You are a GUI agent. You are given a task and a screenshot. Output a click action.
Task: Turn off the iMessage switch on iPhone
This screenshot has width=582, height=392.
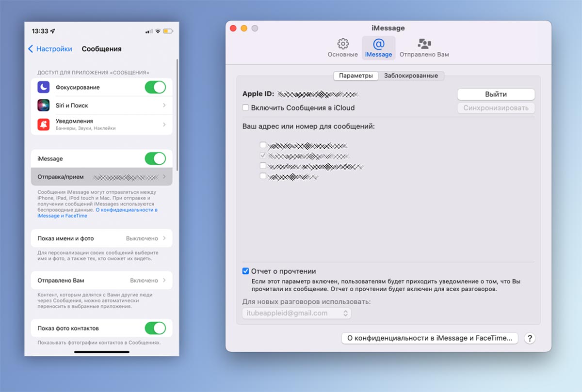pos(155,158)
